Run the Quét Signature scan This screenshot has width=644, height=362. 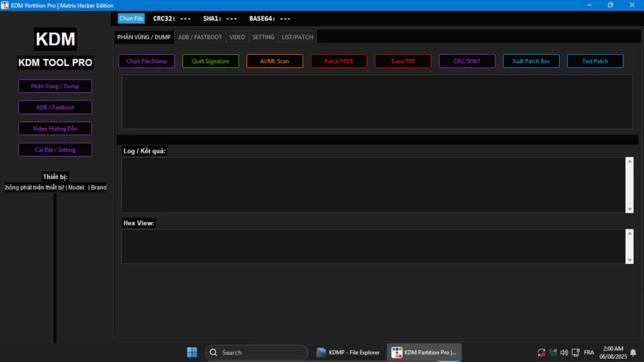coord(211,62)
